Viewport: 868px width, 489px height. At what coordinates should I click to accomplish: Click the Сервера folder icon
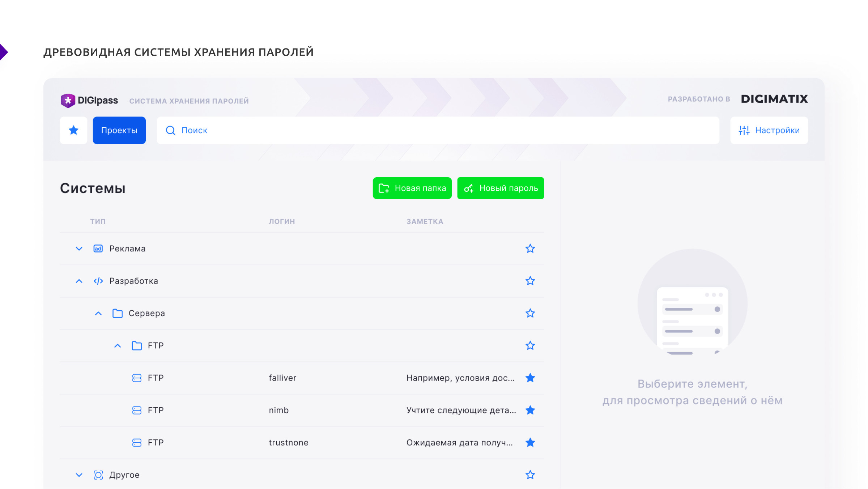tap(117, 313)
